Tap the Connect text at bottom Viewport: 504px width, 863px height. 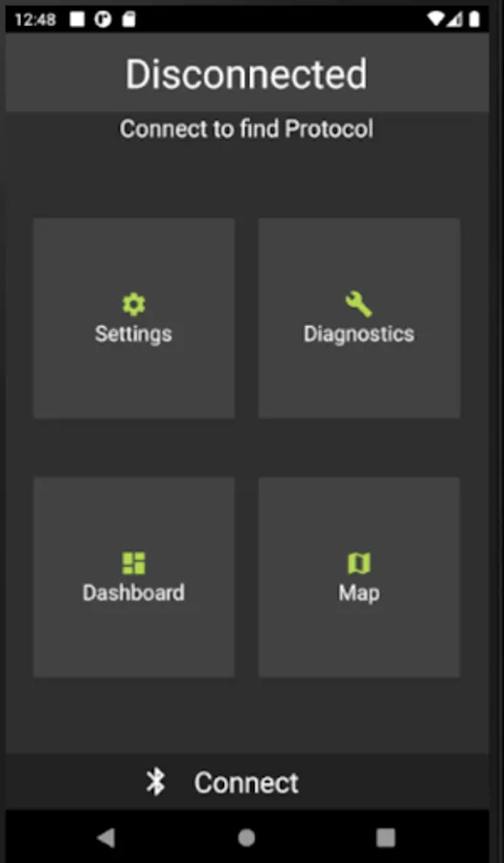(x=246, y=782)
